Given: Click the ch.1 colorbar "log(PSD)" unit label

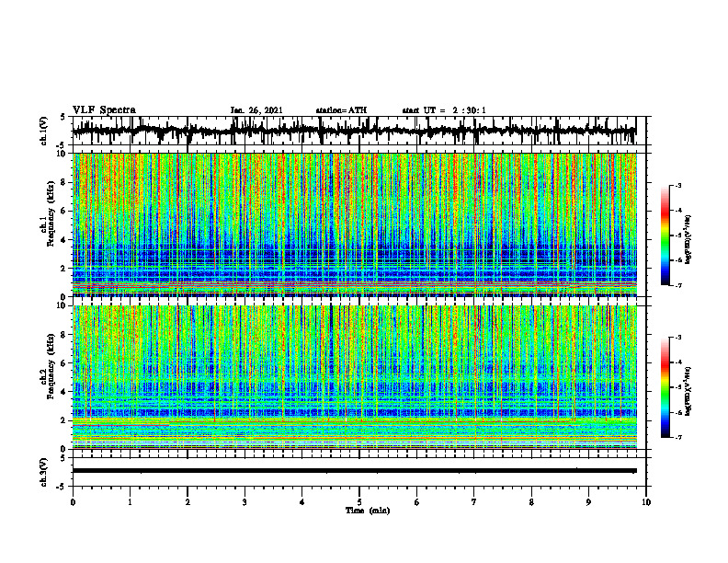Looking at the screenshot, I should 688,240.
